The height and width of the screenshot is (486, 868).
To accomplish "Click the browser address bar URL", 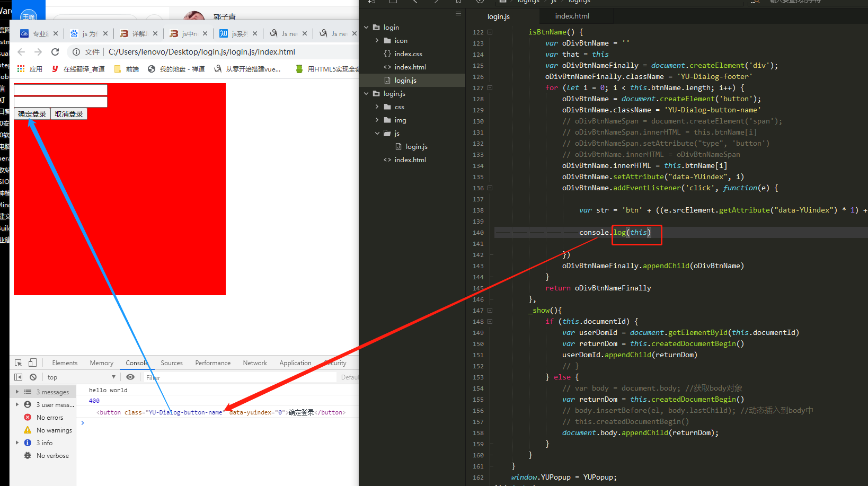I will (202, 52).
